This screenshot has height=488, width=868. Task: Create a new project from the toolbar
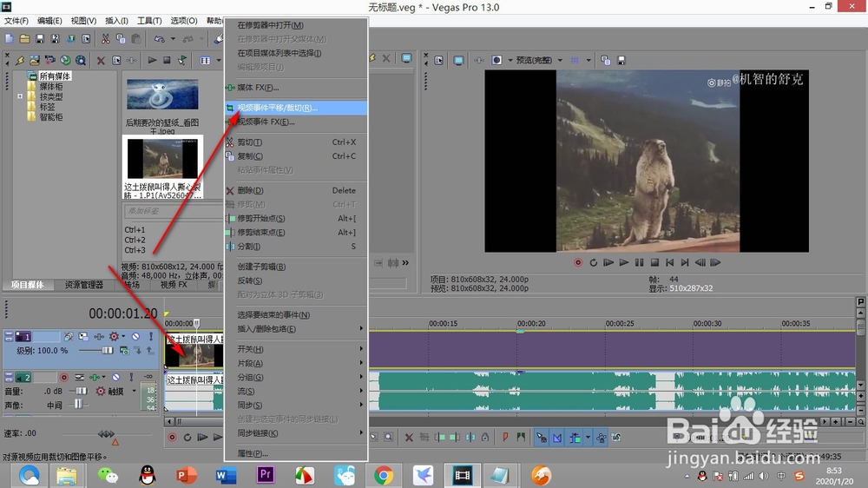tap(10, 39)
